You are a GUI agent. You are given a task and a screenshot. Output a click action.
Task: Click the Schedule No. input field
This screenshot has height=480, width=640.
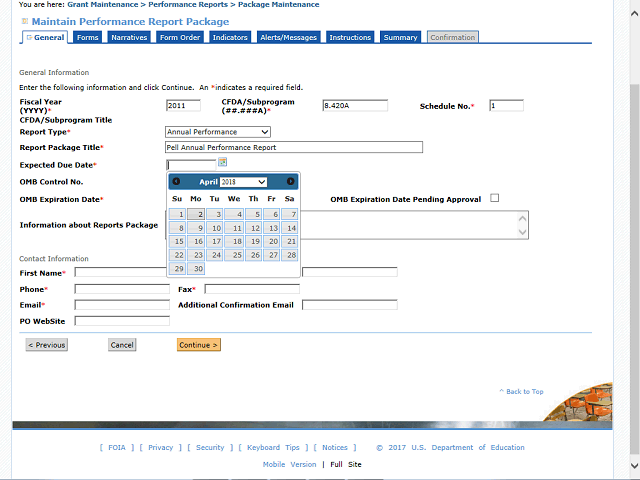[507, 105]
